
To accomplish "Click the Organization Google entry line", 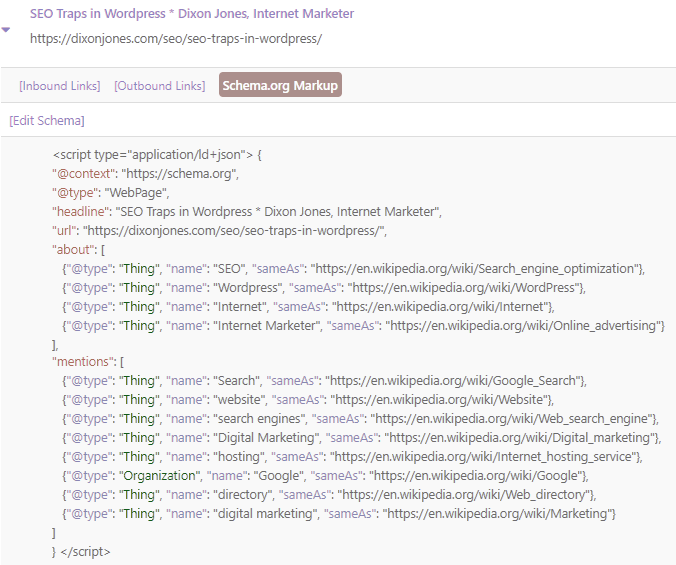I will pyautogui.click(x=325, y=475).
